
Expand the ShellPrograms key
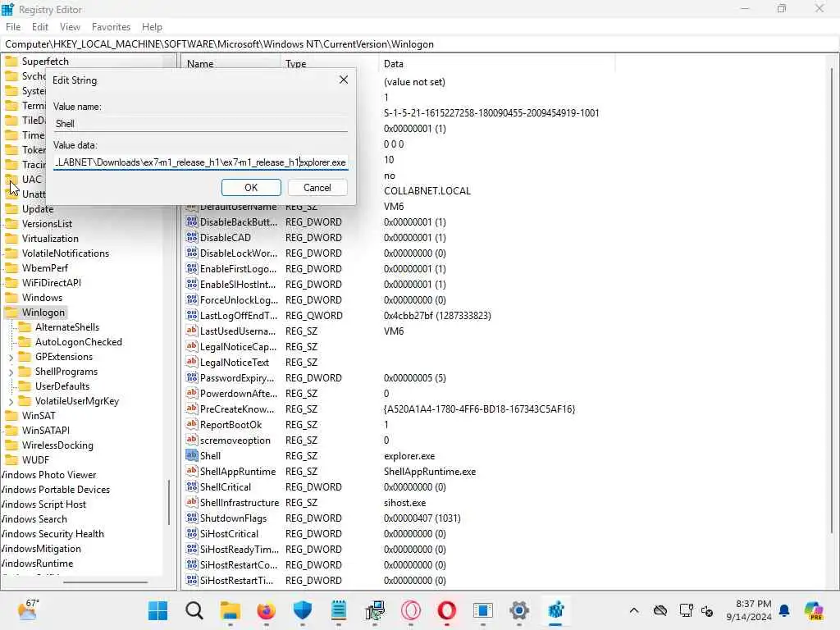click(x=11, y=372)
